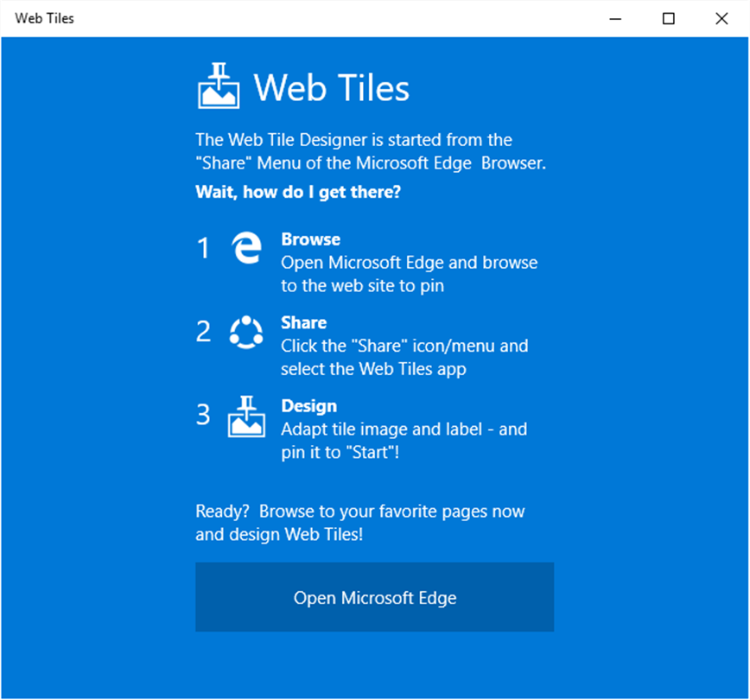750x700 pixels.
Task: Open Microsoft Edge button
Action: pyautogui.click(x=374, y=597)
